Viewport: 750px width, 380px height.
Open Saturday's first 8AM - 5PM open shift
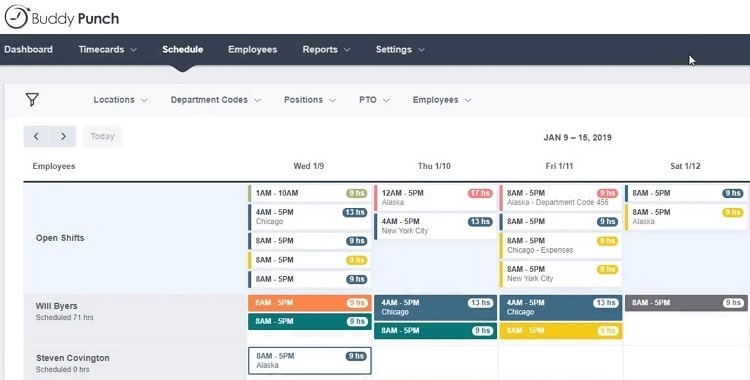point(686,193)
